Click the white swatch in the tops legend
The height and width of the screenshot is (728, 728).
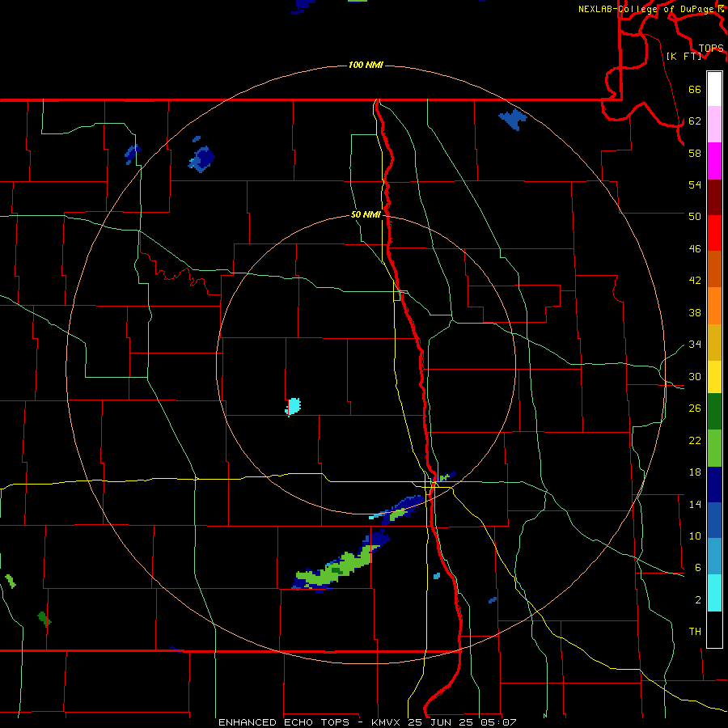point(714,89)
